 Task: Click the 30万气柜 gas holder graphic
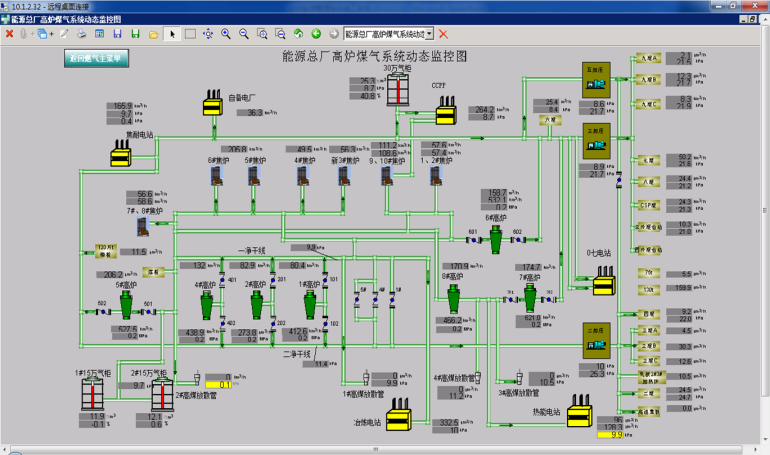397,89
